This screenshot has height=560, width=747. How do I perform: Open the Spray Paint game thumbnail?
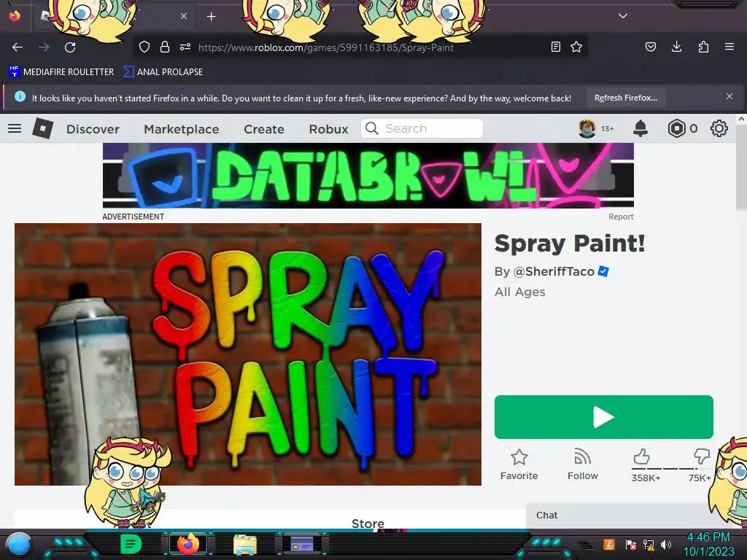point(248,354)
